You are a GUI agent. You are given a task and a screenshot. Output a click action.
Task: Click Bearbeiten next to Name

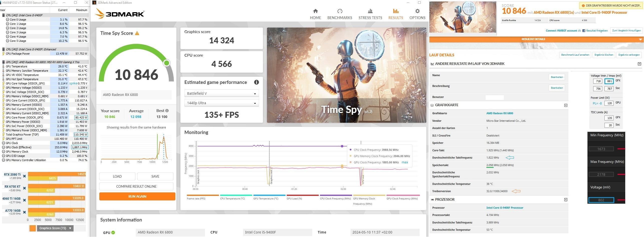click(x=557, y=77)
